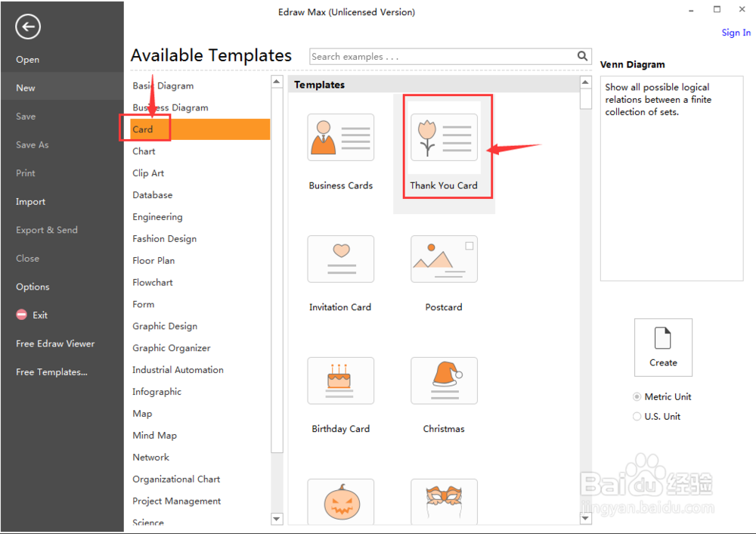Select the Industrial Automation category

coord(178,370)
